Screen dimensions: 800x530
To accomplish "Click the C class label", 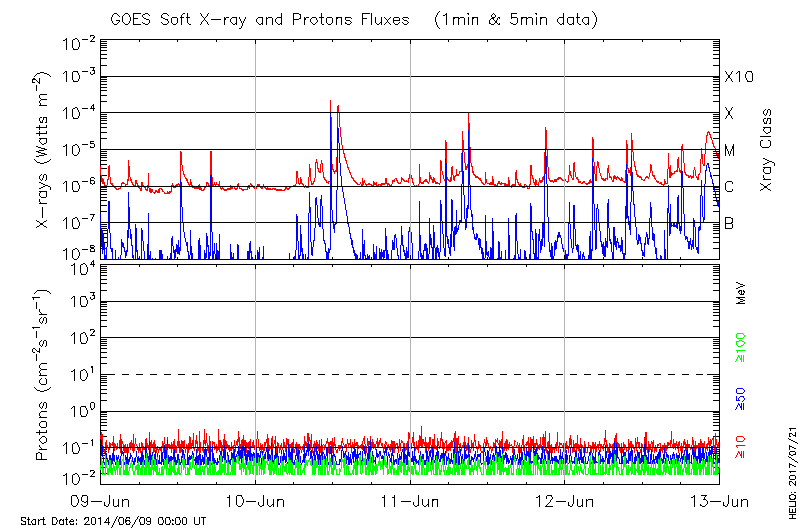I will pyautogui.click(x=729, y=187).
